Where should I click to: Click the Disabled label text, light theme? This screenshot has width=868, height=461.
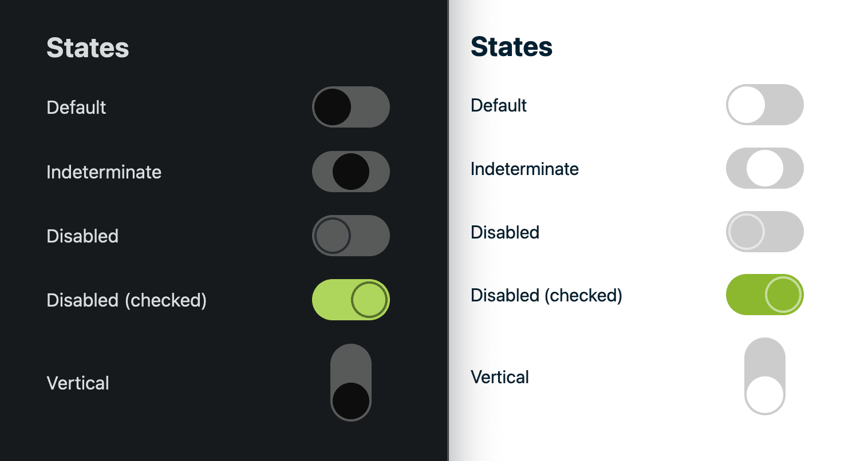click(504, 233)
